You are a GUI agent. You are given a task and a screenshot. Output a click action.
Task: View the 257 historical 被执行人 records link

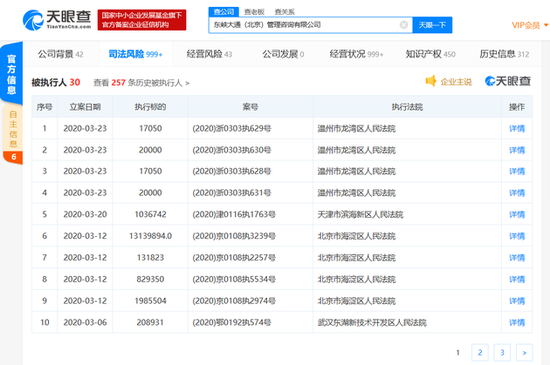pyautogui.click(x=141, y=83)
